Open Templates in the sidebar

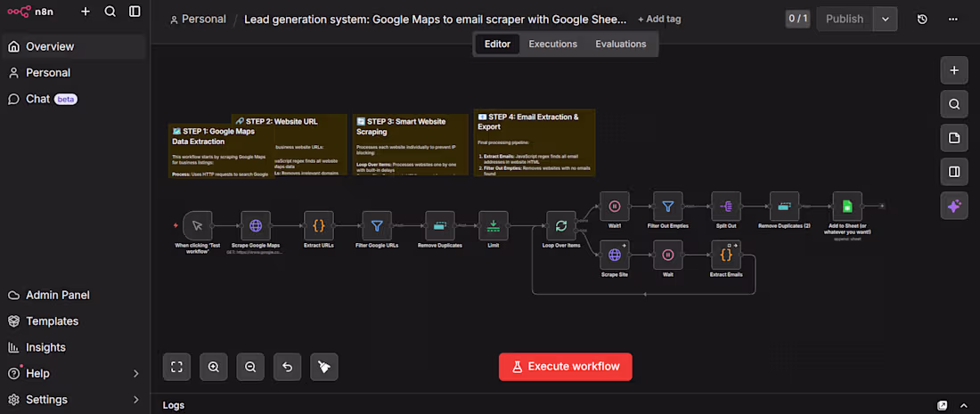click(52, 321)
